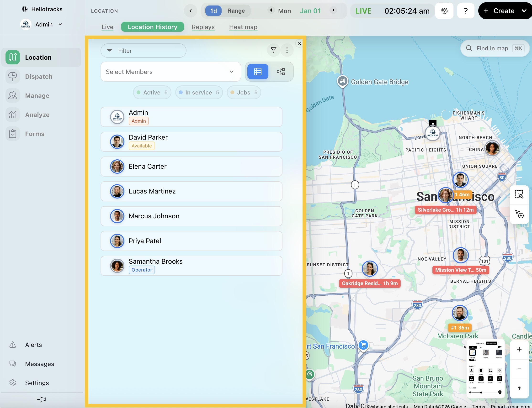Open the funnel filter options icon
This screenshot has height=408, width=532.
pos(273,50)
